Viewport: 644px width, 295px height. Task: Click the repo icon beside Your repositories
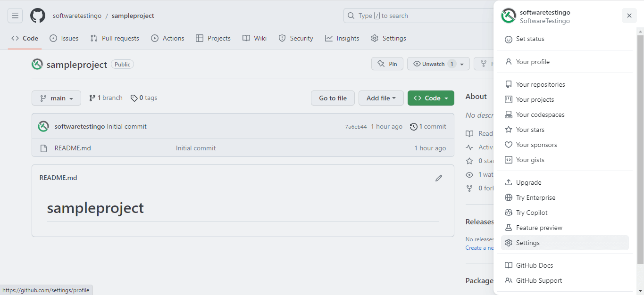tap(509, 84)
